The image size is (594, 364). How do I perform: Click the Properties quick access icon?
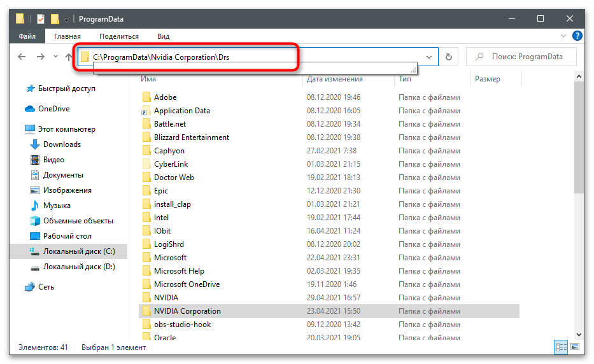coord(41,18)
